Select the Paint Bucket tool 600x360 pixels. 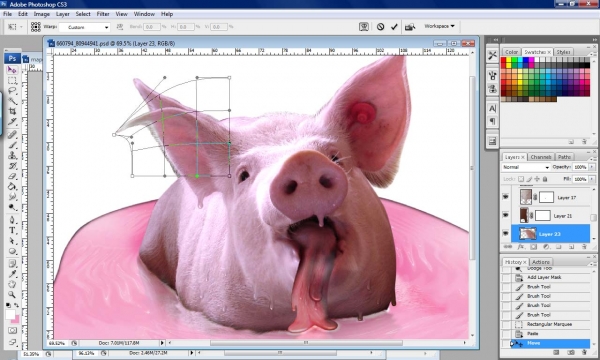click(12, 186)
